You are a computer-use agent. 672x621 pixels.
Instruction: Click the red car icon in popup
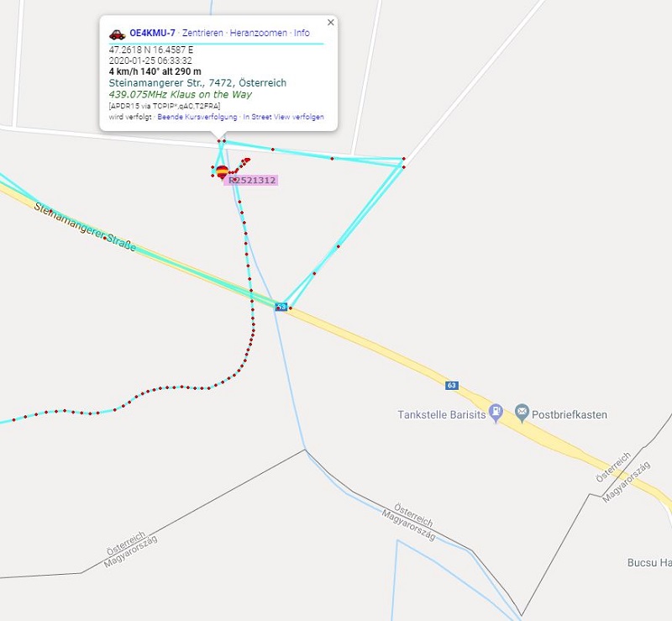(117, 34)
